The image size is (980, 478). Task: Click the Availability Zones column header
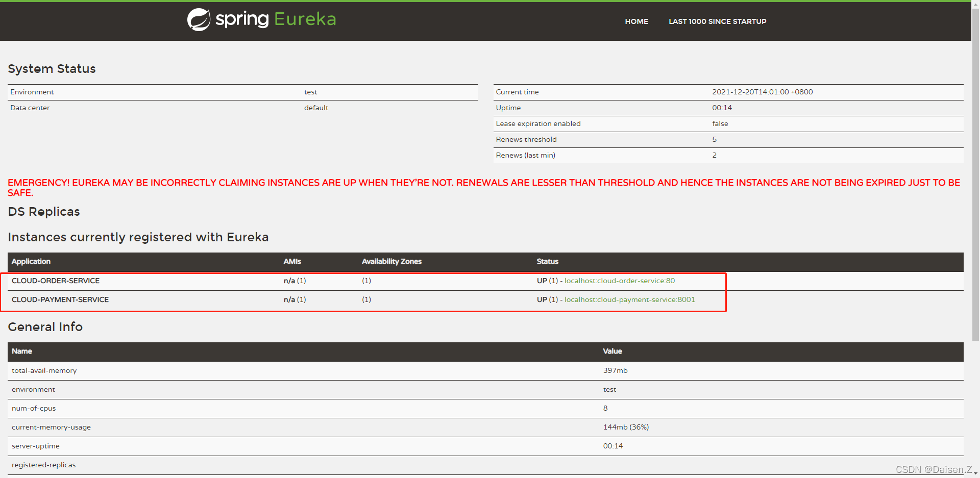tap(391, 261)
